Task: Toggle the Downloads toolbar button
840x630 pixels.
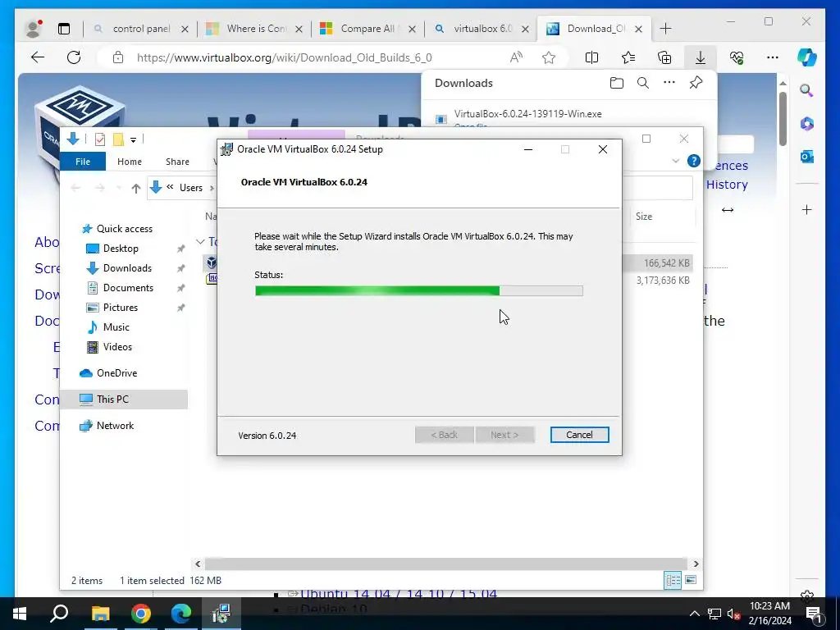Action: pyautogui.click(x=701, y=57)
